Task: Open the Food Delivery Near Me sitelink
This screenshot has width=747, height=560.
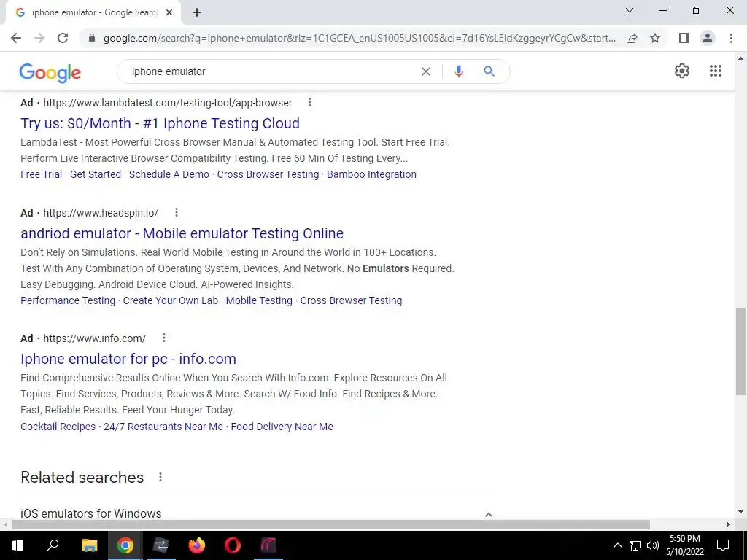Action: [282, 427]
